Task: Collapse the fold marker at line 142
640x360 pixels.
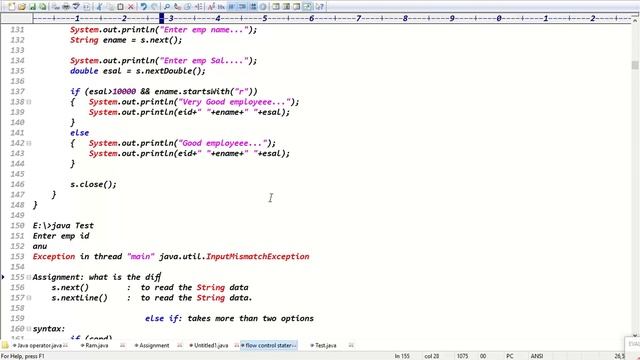Action: click(29, 143)
